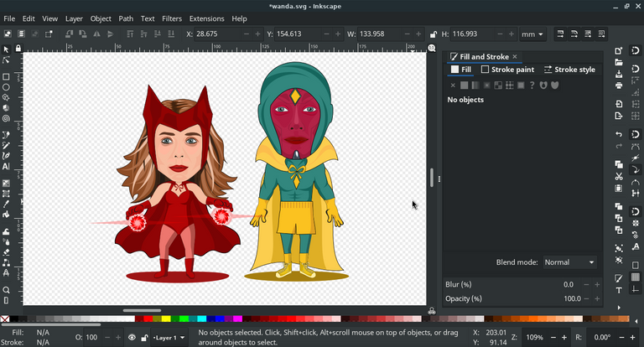Select the 3D box tool
644x347 pixels.
(x=6, y=108)
